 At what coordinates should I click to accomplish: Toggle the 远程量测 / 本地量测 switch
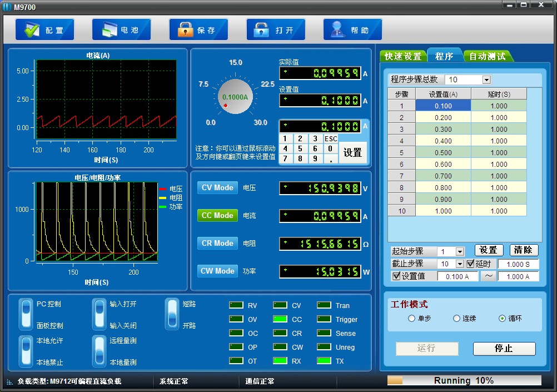pos(100,351)
